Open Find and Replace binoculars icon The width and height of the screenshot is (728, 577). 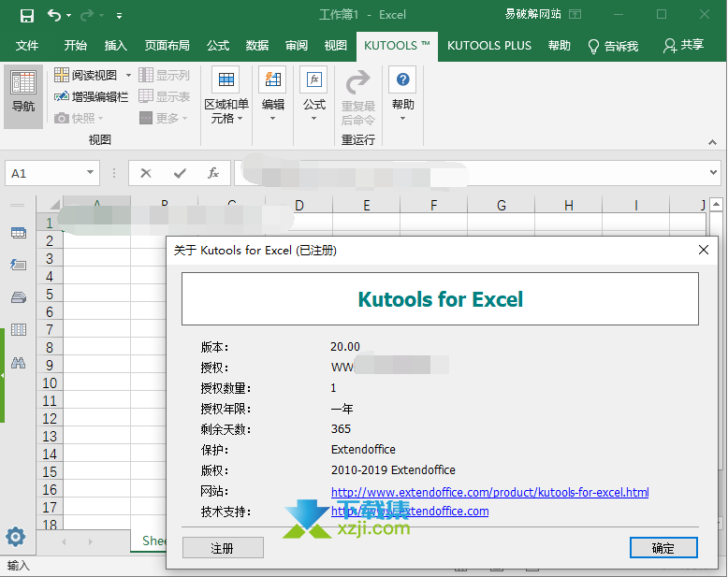point(19,362)
